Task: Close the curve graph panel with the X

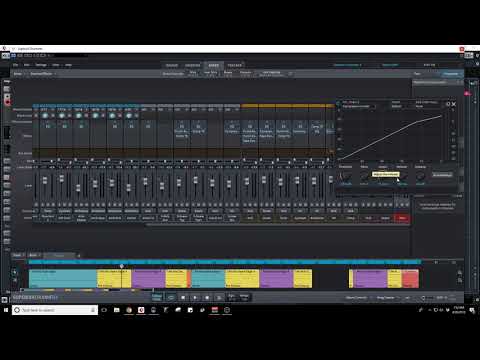Action: coord(454,104)
